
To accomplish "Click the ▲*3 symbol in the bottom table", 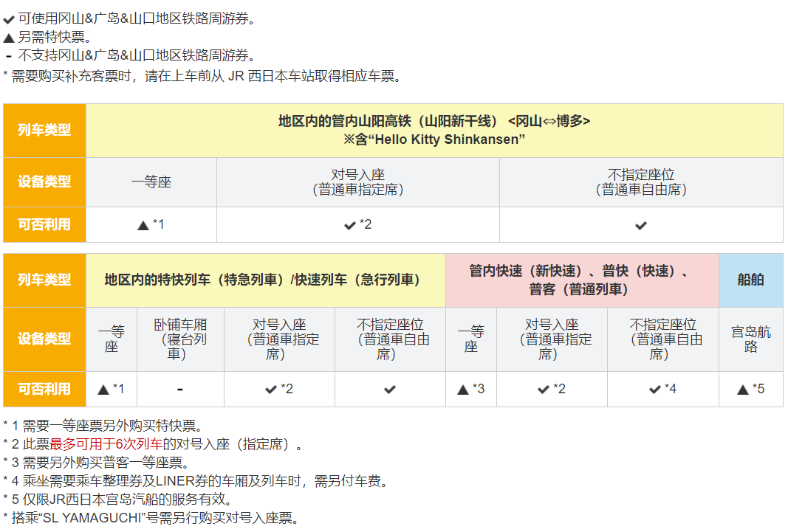I will pos(470,389).
